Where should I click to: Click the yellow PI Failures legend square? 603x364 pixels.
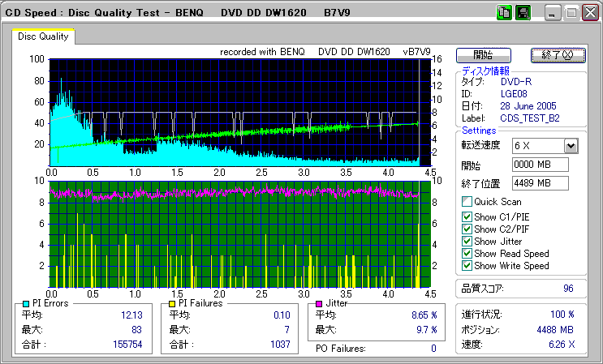pos(172,303)
